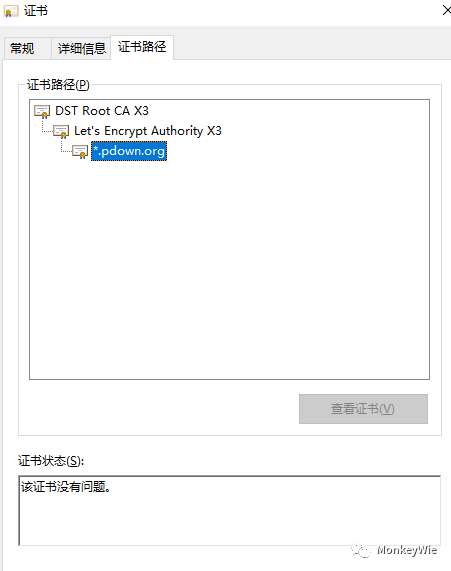The width and height of the screenshot is (451, 571).
Task: Click blank area of the status box
Action: click(230, 521)
